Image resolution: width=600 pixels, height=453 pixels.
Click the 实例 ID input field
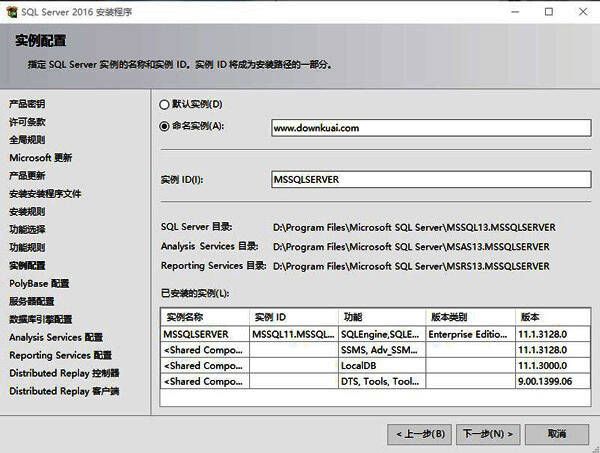[x=430, y=179]
